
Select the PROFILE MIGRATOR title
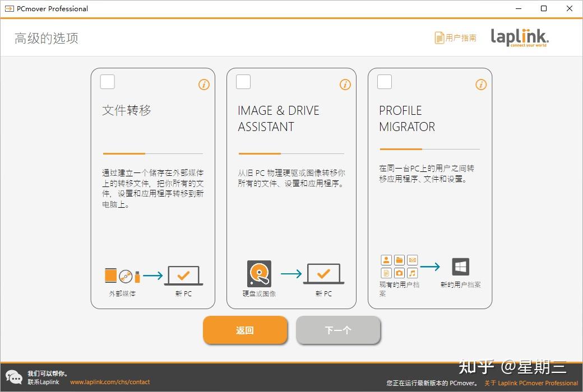point(407,119)
